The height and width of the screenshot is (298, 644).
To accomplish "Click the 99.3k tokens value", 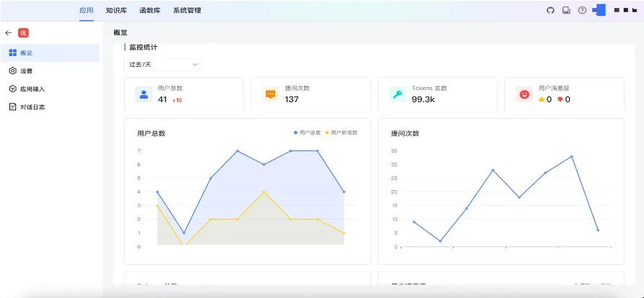I will click(423, 99).
